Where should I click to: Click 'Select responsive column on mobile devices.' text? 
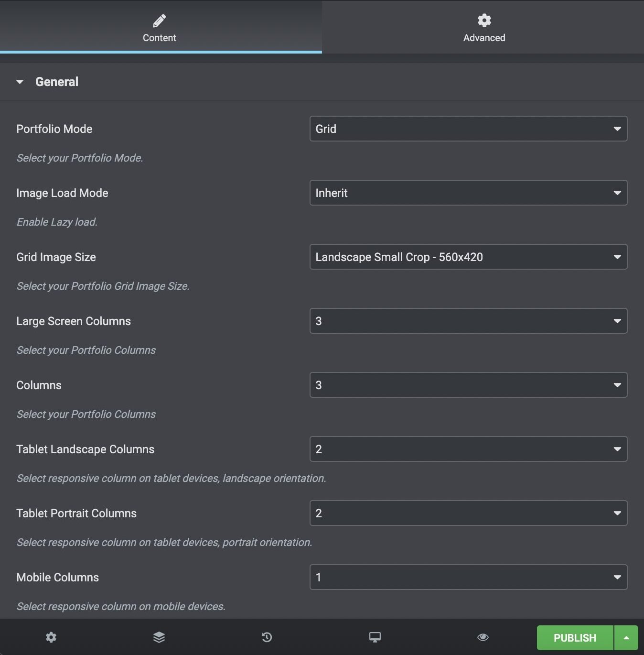pyautogui.click(x=121, y=606)
